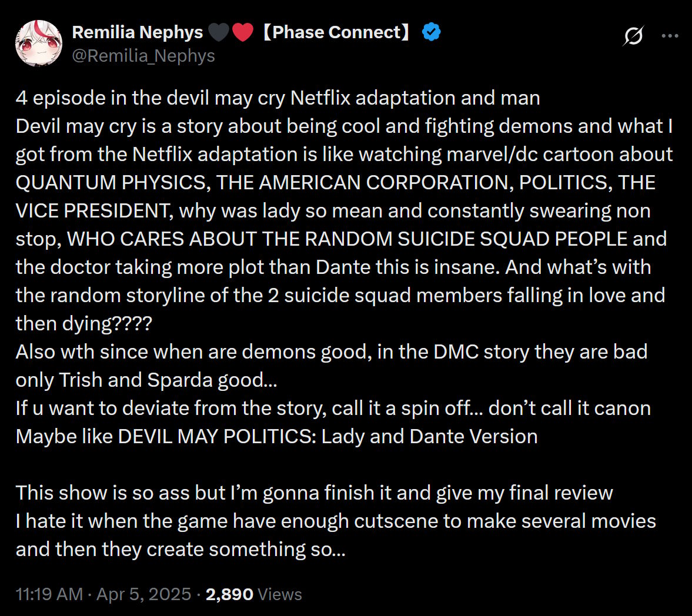Click the RANDOM SUICIDE SQUAD PEOPLE line

pyautogui.click(x=341, y=239)
